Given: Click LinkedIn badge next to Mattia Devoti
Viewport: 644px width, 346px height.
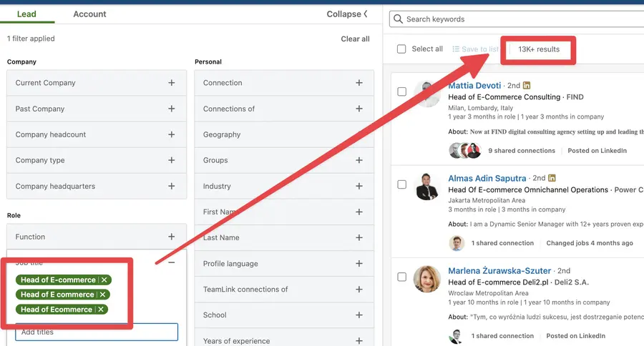Looking at the screenshot, I should (x=527, y=85).
